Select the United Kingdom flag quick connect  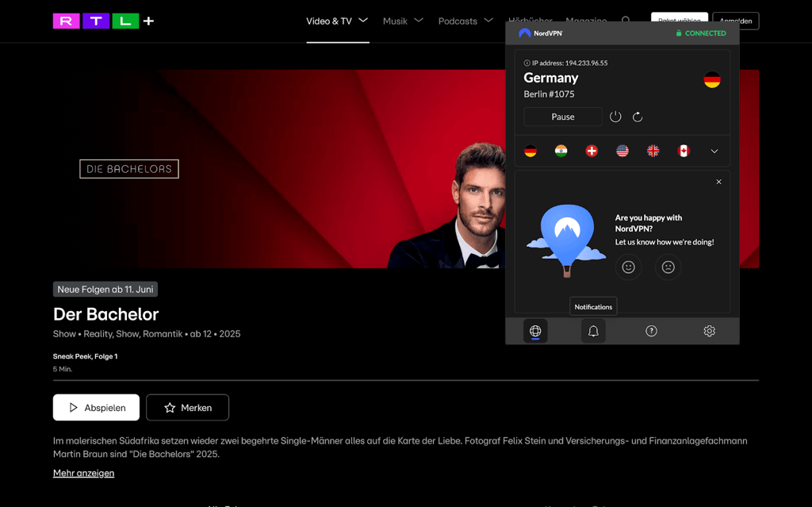653,151
